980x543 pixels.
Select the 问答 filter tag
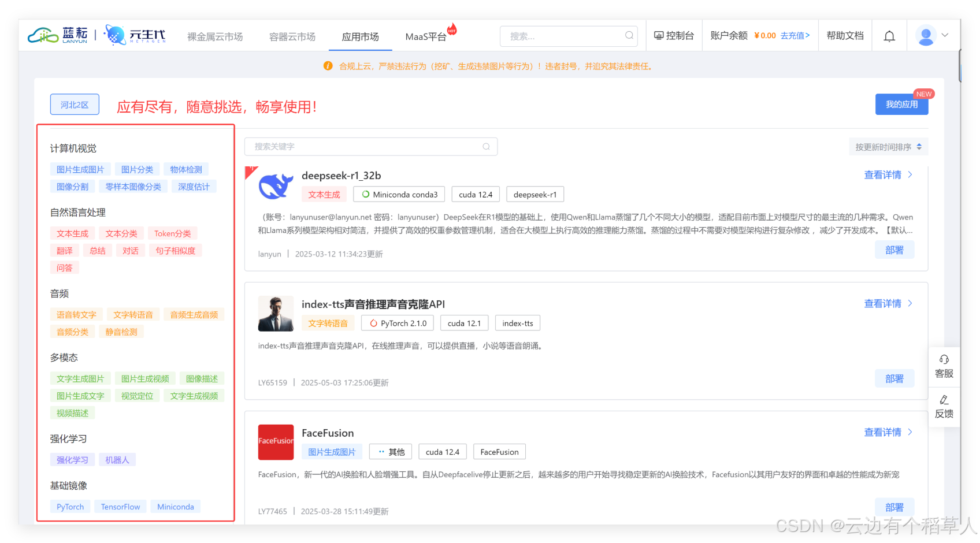(x=65, y=268)
